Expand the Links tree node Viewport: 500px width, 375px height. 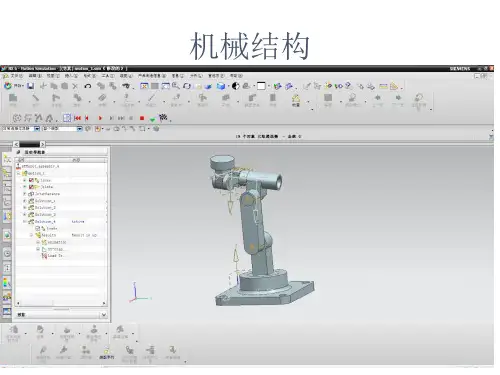click(25, 180)
